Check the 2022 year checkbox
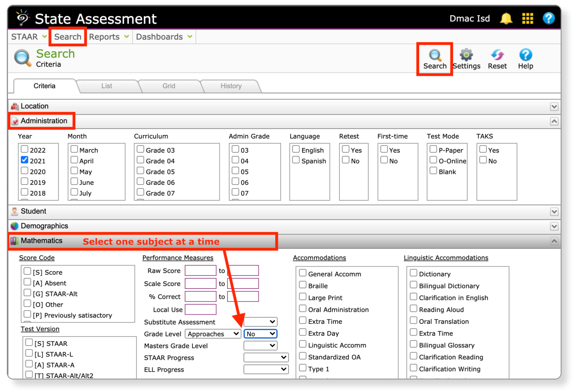Viewport: 573px width, 392px height. click(25, 149)
